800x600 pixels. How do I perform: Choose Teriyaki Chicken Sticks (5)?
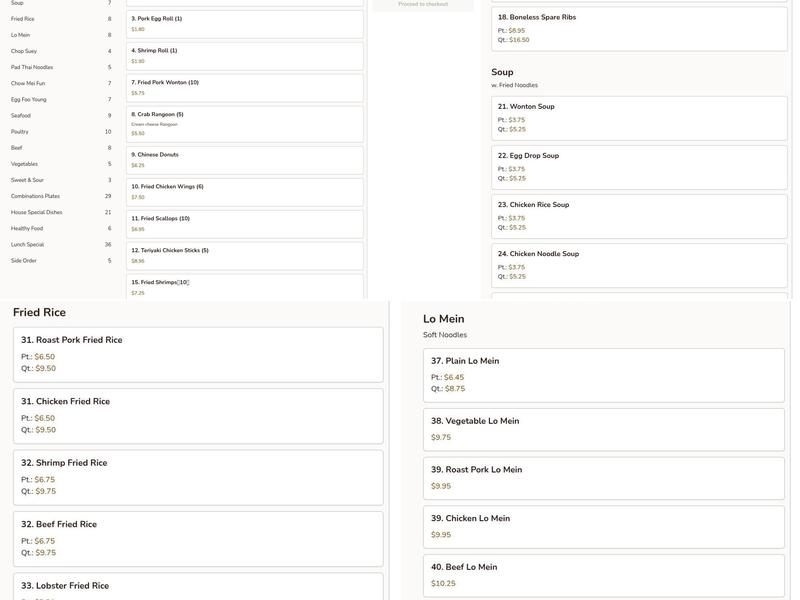244,255
